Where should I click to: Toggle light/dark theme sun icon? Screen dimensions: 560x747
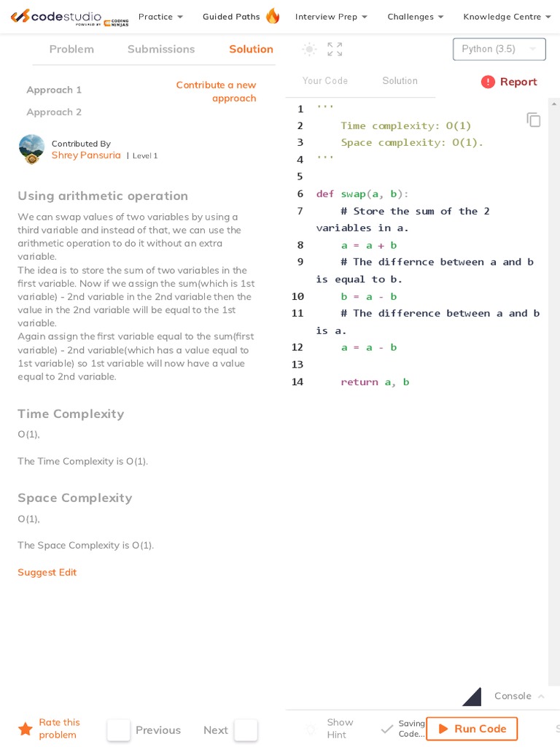click(x=309, y=50)
